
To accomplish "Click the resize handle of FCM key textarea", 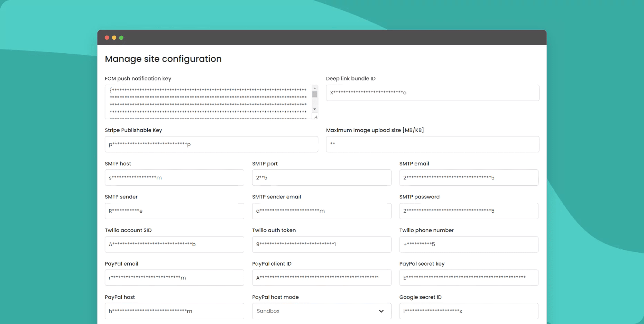I will (315, 117).
